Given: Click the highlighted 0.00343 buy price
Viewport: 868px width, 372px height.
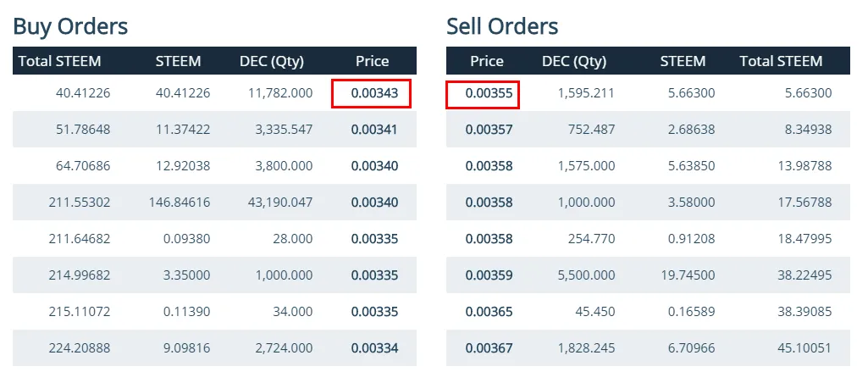Looking at the screenshot, I should pos(371,93).
